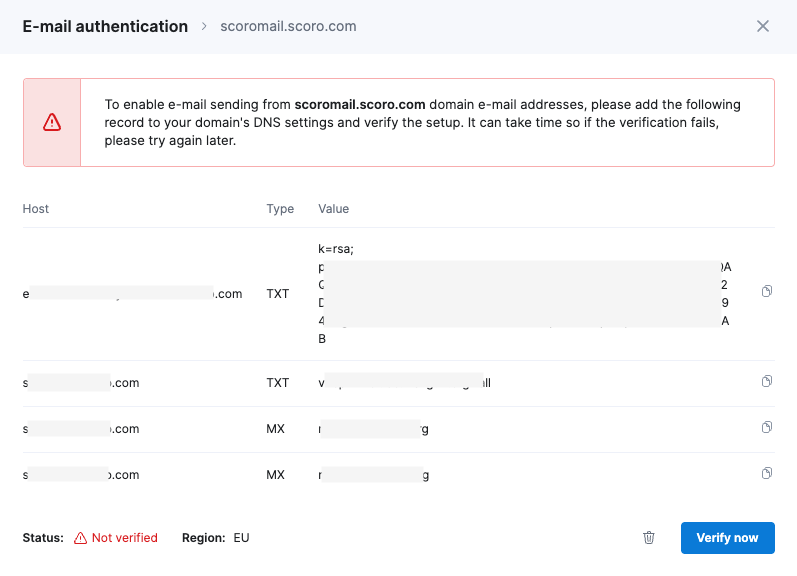Delete domain using the trash icon

[x=649, y=537]
